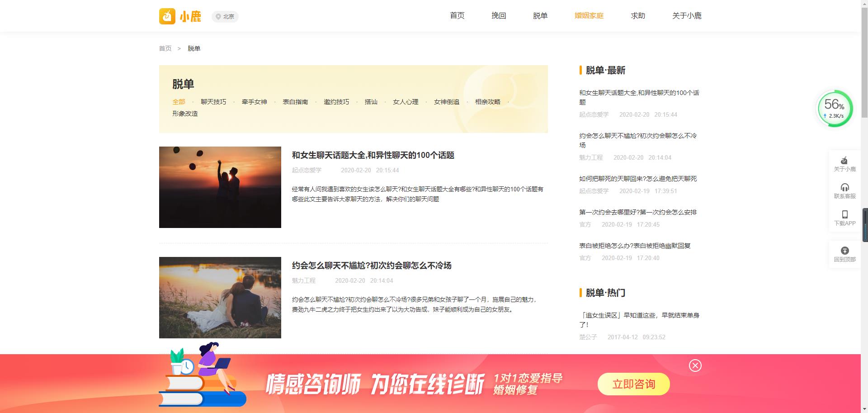The image size is (868, 413).
Task: Open article 约会怎么聊天不尴尬 main title
Action: coord(372,266)
